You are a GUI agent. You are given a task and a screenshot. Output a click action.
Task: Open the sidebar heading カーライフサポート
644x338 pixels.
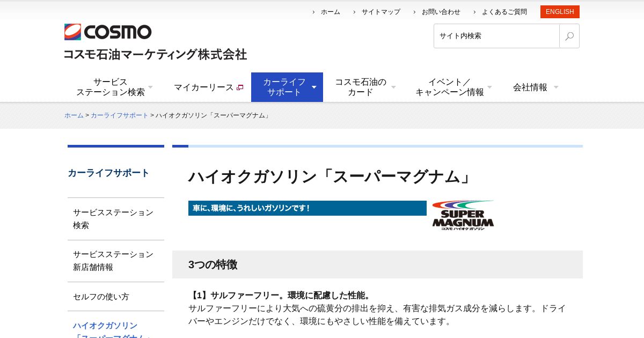click(x=108, y=173)
